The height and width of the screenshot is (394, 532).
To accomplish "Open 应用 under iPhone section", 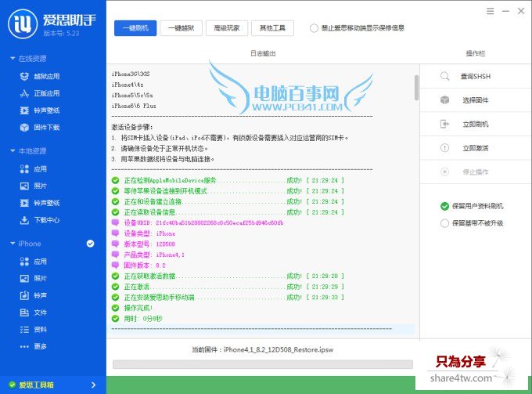I will pos(34,262).
